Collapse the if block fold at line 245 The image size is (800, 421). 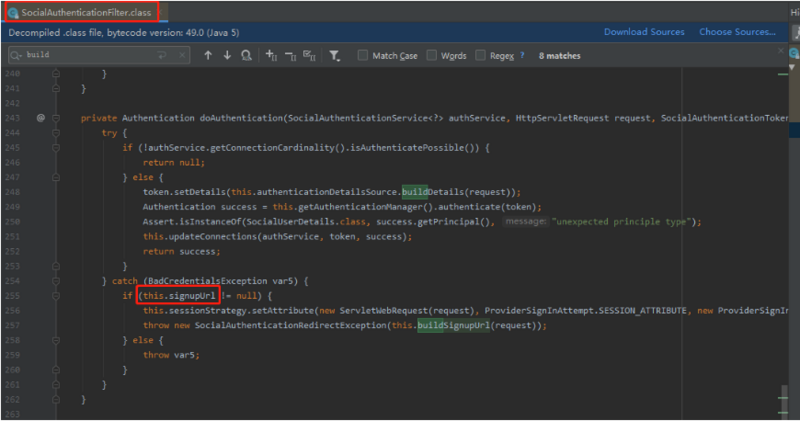pos(56,147)
